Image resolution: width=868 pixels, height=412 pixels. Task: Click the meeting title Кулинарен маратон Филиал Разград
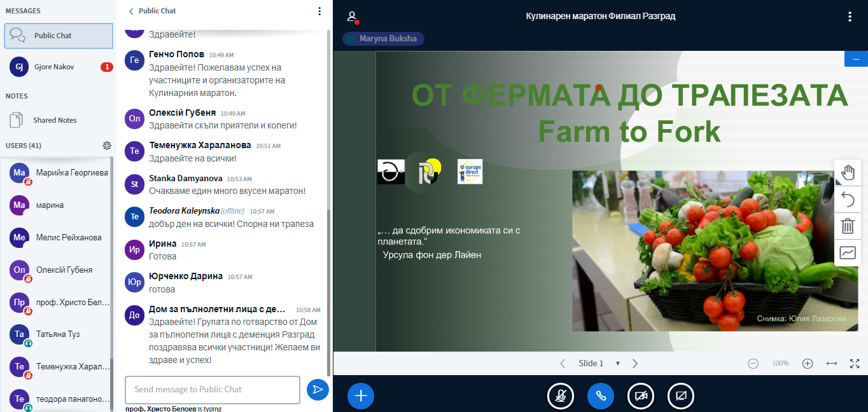click(601, 17)
